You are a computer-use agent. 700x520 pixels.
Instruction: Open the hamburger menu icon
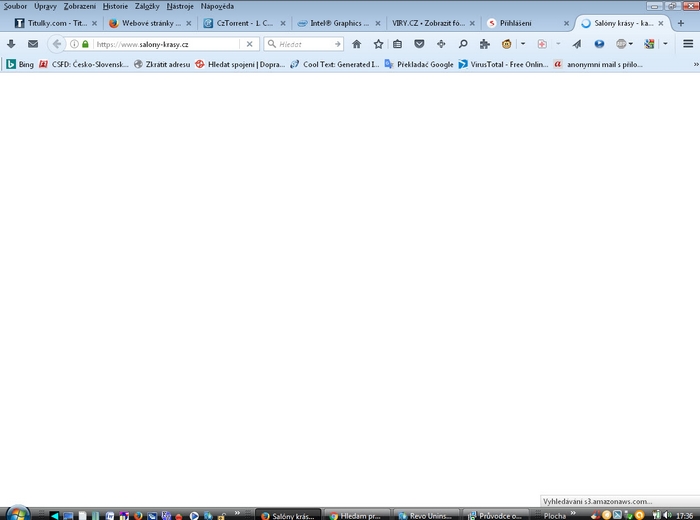click(688, 44)
